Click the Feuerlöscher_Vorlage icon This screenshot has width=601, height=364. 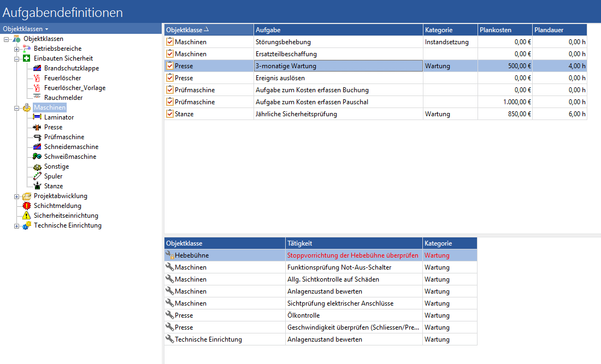(37, 88)
